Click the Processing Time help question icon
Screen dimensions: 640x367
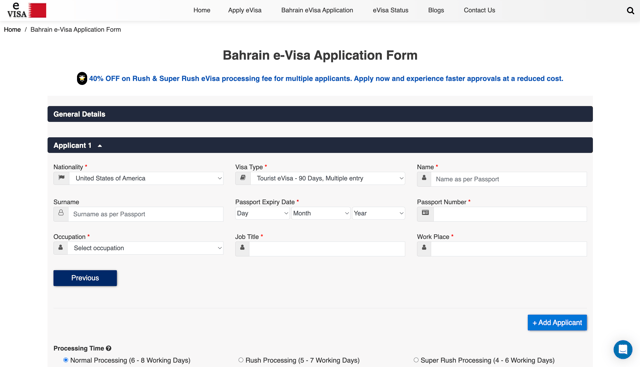click(109, 348)
